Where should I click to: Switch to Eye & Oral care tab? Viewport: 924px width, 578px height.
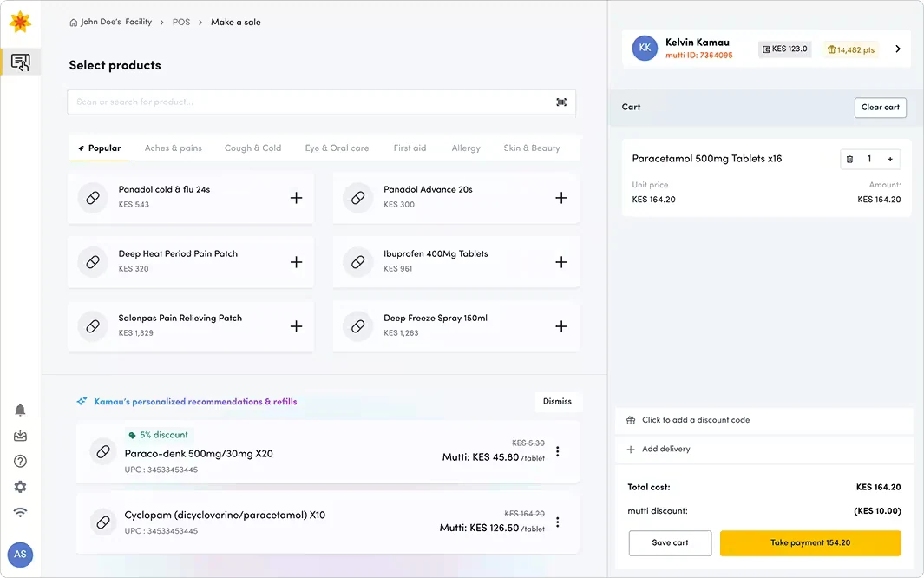[x=337, y=148]
